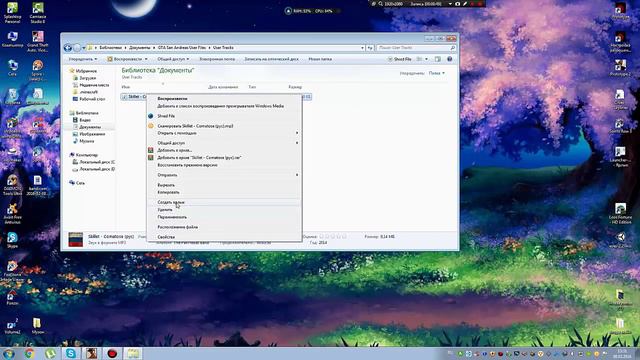Open Google Chrome from the taskbar
The height and width of the screenshot is (360, 640).
tap(29, 353)
